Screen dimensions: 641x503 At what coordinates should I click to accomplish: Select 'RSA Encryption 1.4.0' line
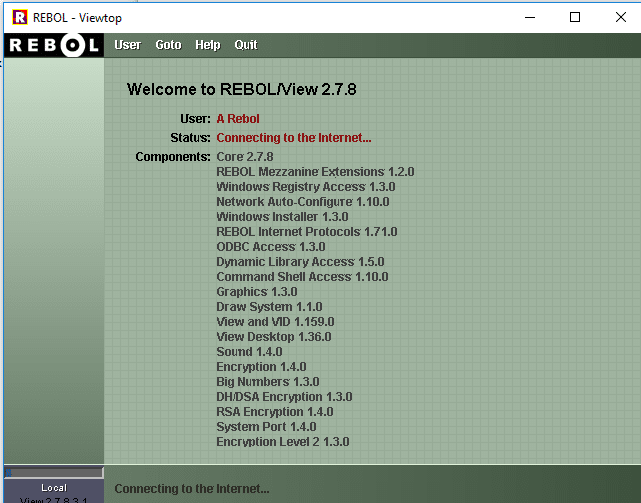(x=275, y=412)
